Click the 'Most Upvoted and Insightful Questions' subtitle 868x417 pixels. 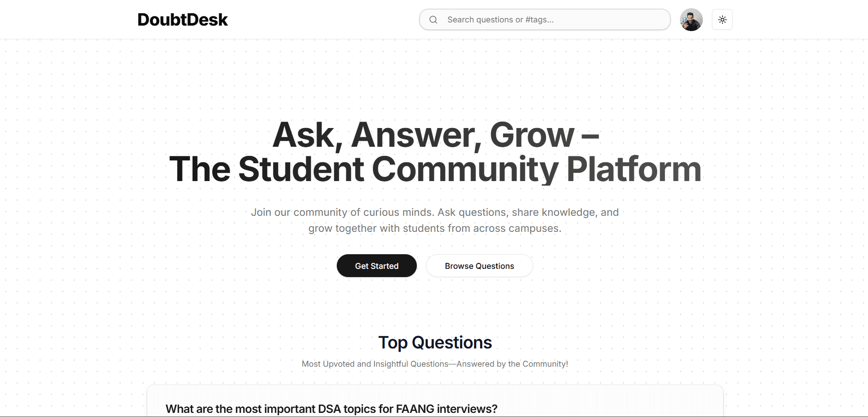click(375, 364)
